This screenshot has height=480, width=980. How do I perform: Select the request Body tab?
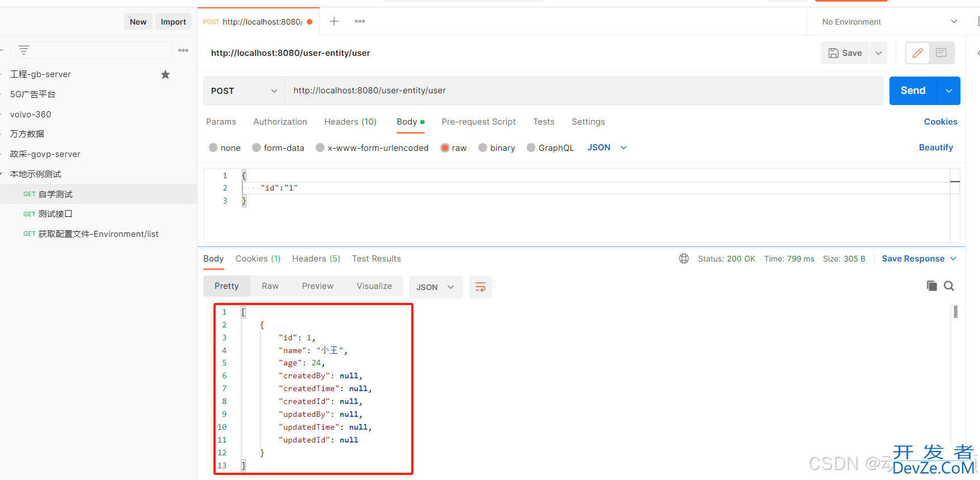pyautogui.click(x=411, y=121)
